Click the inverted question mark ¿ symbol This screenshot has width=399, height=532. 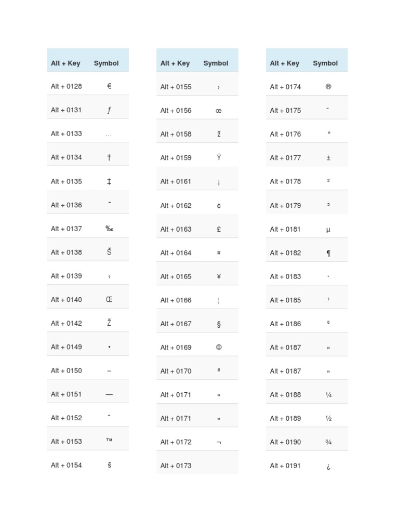(328, 466)
